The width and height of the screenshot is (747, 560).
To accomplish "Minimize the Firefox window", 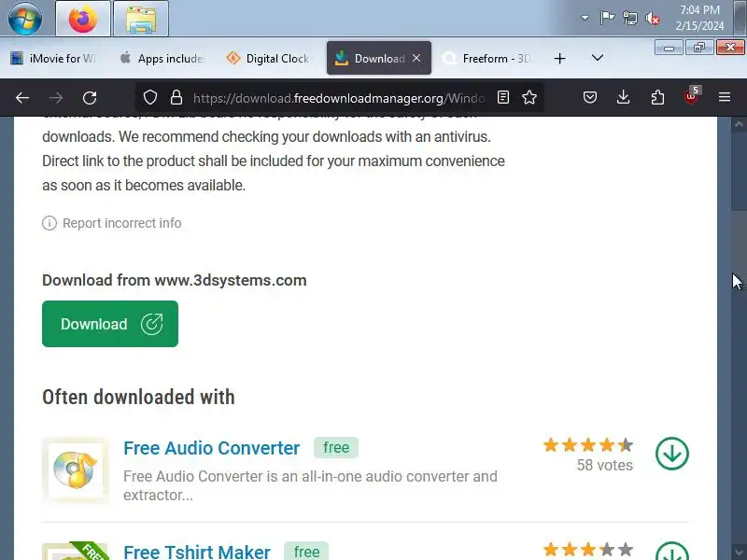I will coord(669,48).
